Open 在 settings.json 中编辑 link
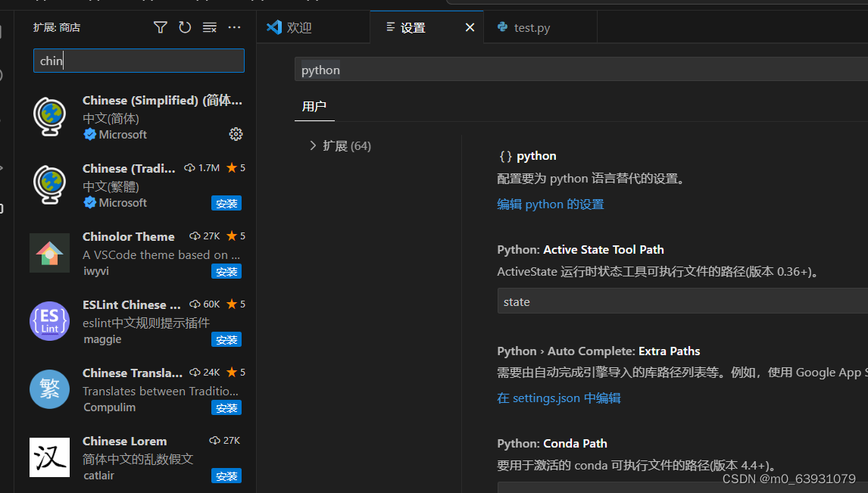The height and width of the screenshot is (493, 868). pos(558,398)
